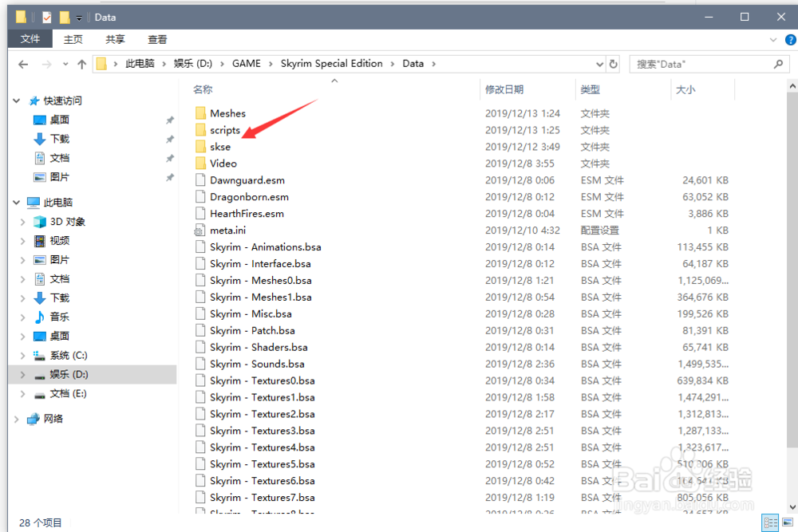The image size is (798, 532).
Task: Open the 共享 ribbon tab
Action: (x=115, y=39)
